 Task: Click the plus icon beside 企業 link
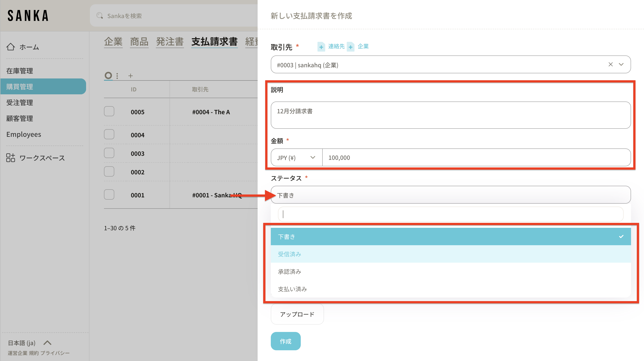click(350, 47)
